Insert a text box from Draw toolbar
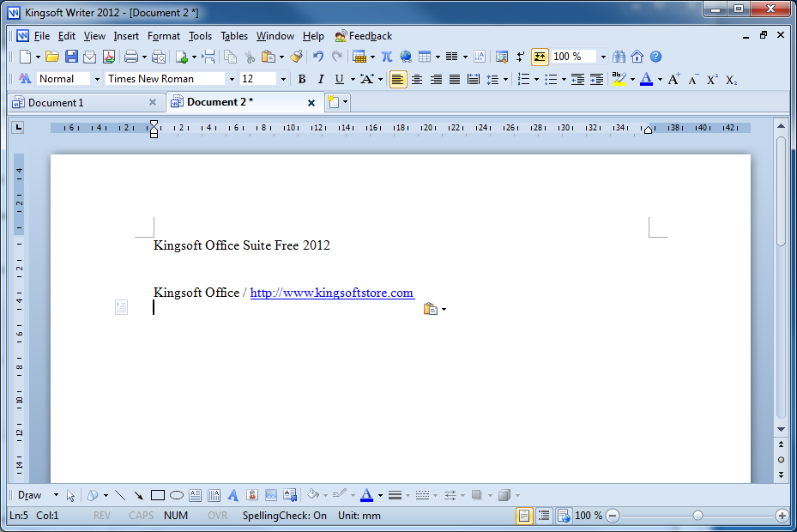The height and width of the screenshot is (532, 797). pyautogui.click(x=196, y=495)
